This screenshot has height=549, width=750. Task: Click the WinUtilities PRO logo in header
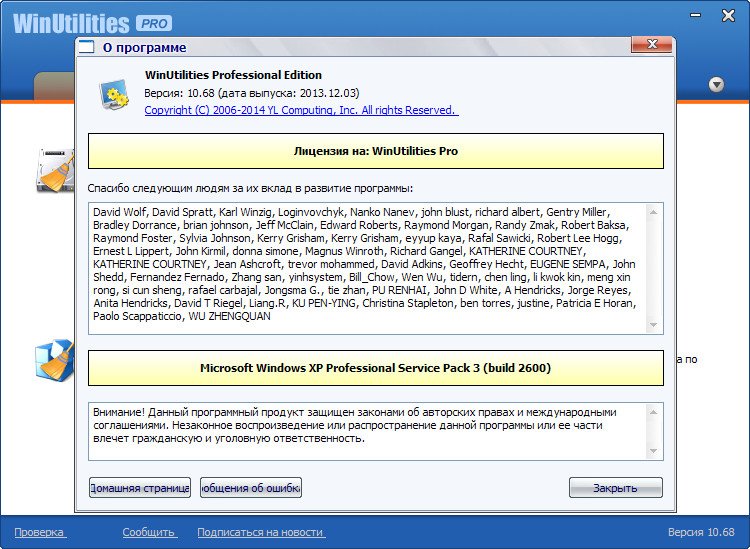(92, 23)
